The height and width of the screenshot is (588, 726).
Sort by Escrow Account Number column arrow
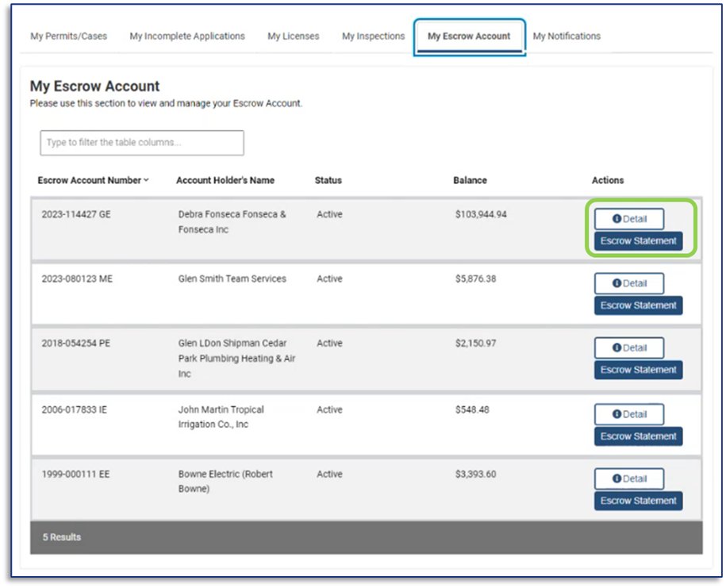pyautogui.click(x=147, y=180)
